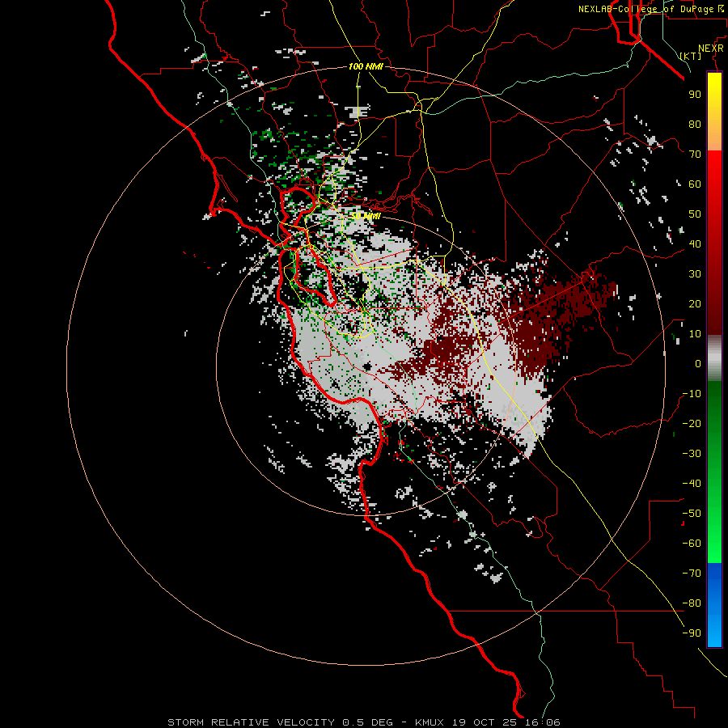Click the positive 10 knot scale value
This screenshot has width=728, height=728.
pyautogui.click(x=695, y=334)
